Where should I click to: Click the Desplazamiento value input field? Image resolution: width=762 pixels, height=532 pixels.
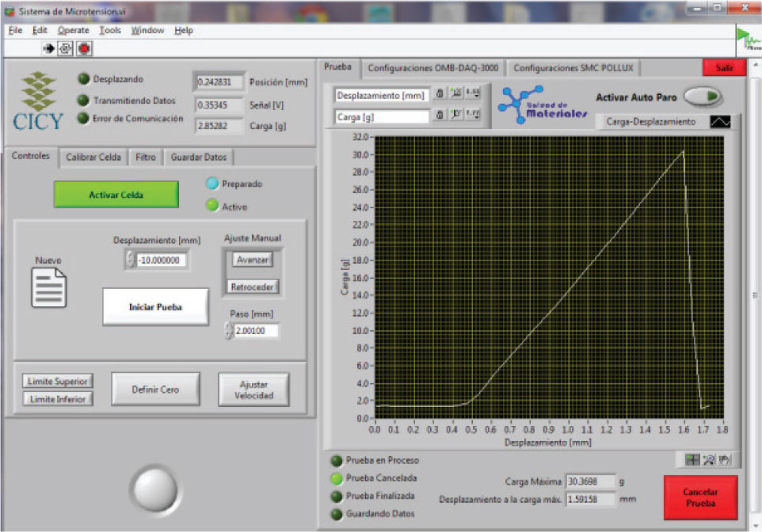(162, 260)
